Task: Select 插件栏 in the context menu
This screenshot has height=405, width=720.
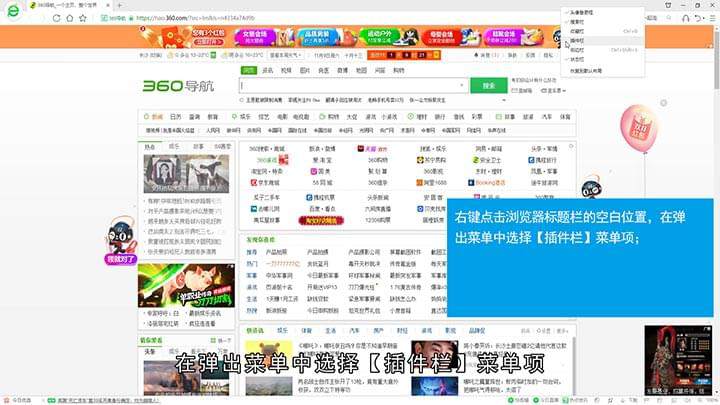Action: pyautogui.click(x=602, y=40)
